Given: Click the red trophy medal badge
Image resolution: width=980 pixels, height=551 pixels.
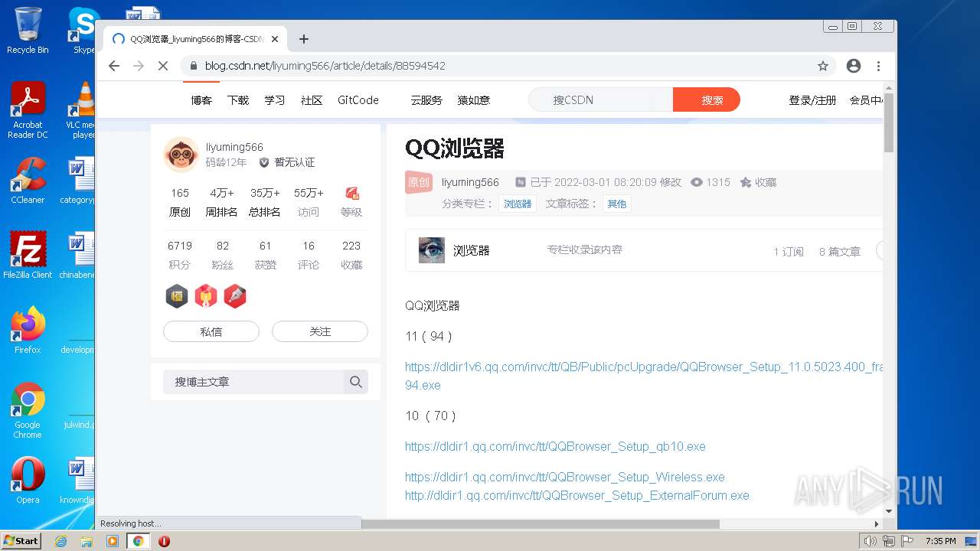Looking at the screenshot, I should click(x=206, y=296).
